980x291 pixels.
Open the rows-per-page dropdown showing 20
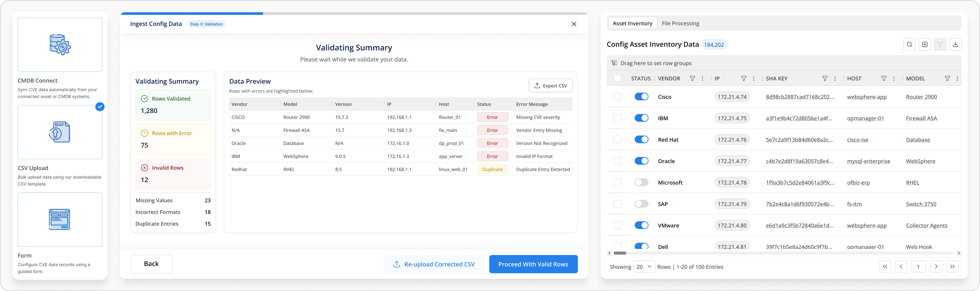click(645, 266)
